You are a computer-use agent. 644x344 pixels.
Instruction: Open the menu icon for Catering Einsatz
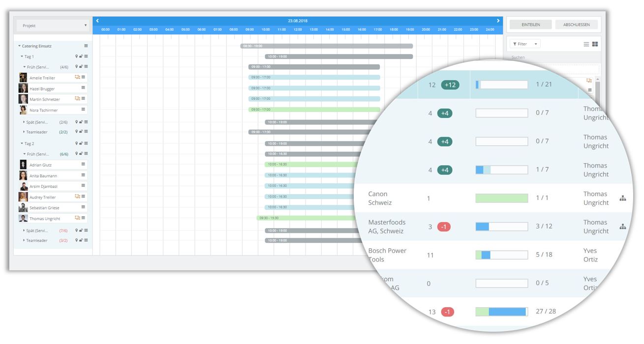[86, 46]
